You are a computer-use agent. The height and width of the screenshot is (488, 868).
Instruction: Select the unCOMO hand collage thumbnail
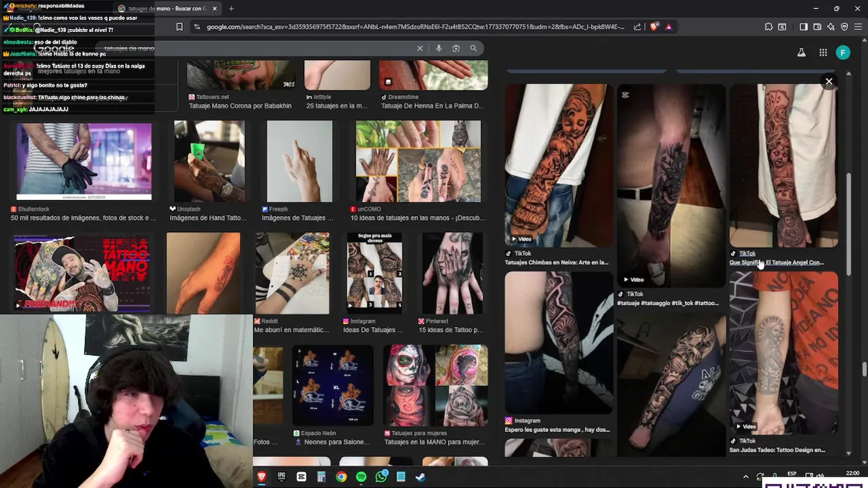click(x=418, y=161)
